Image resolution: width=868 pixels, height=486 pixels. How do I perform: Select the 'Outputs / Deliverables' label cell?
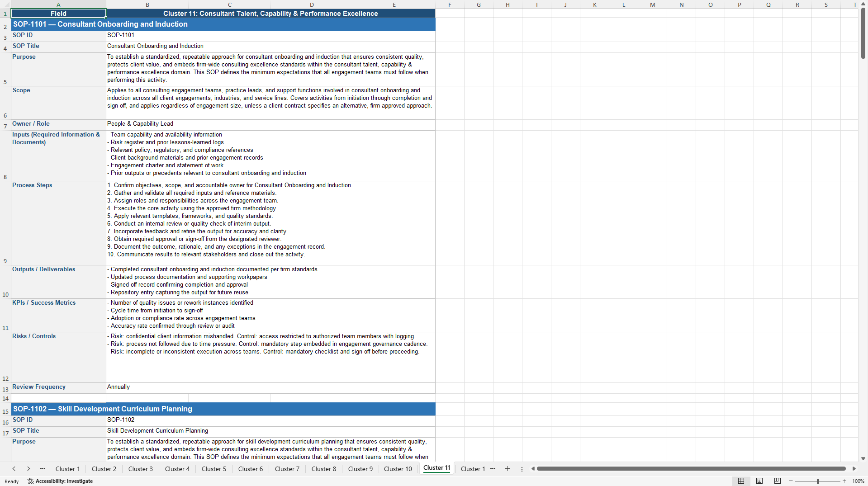58,282
